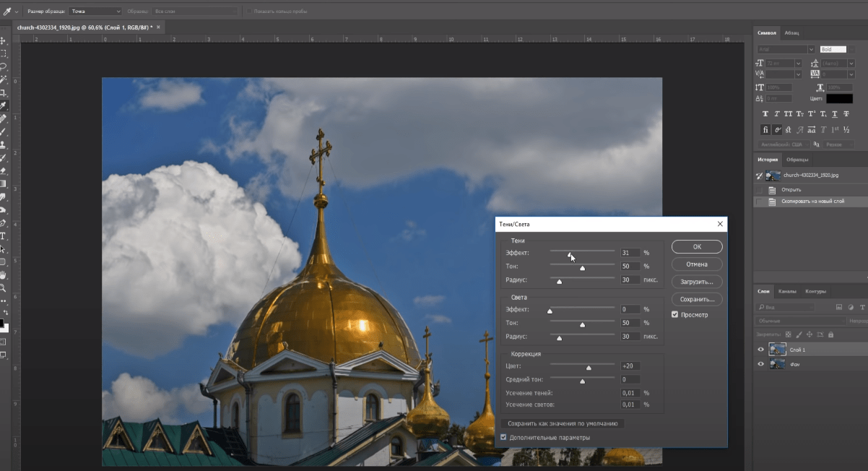Switch to the Каналы tab
The width and height of the screenshot is (868, 471).
[787, 292]
